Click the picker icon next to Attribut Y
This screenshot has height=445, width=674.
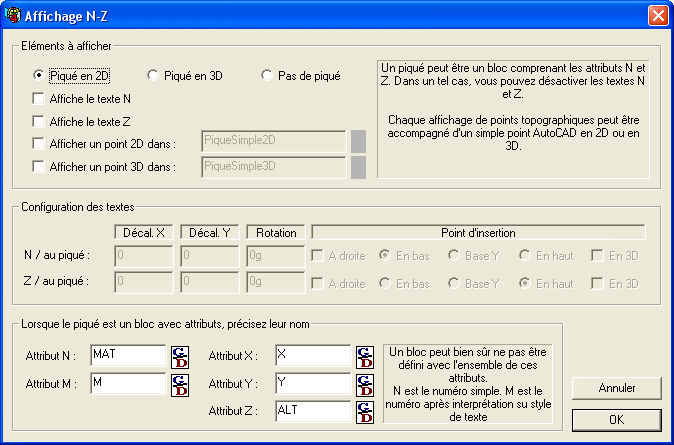[365, 384]
